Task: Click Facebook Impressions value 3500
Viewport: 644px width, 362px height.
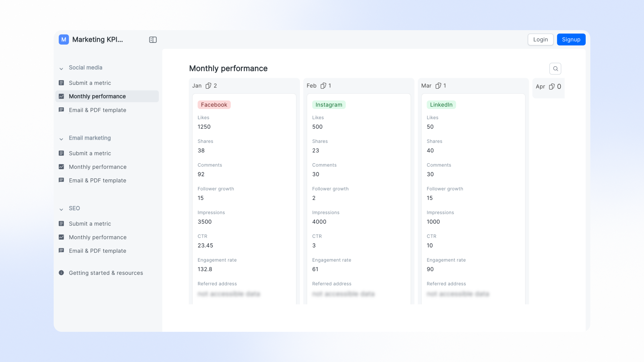Action: (x=205, y=222)
